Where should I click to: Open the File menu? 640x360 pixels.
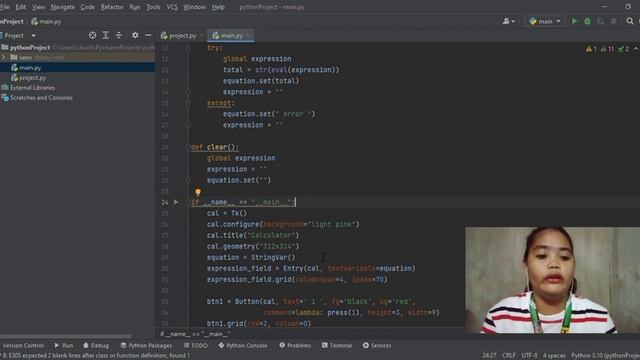click(x=5, y=7)
